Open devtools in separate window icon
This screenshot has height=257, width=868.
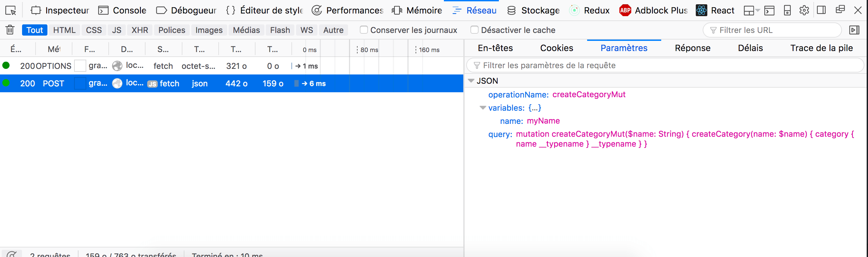pos(840,10)
